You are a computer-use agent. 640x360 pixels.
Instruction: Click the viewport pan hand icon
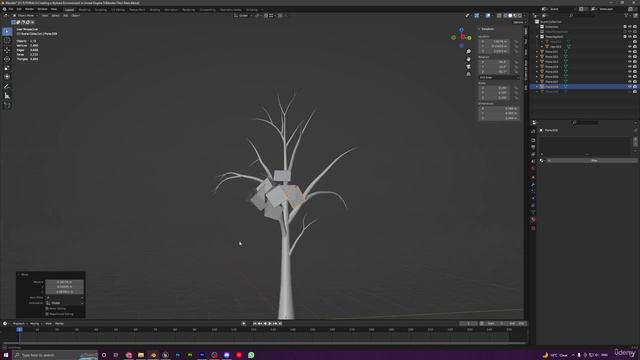(469, 59)
